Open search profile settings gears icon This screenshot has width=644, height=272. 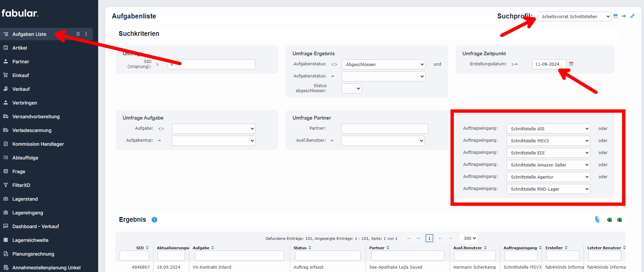(x=632, y=16)
